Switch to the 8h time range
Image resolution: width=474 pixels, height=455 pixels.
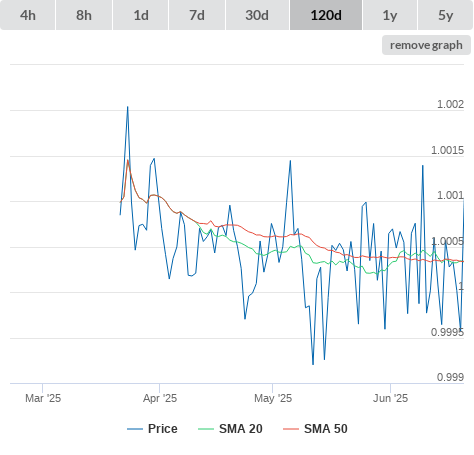click(84, 15)
